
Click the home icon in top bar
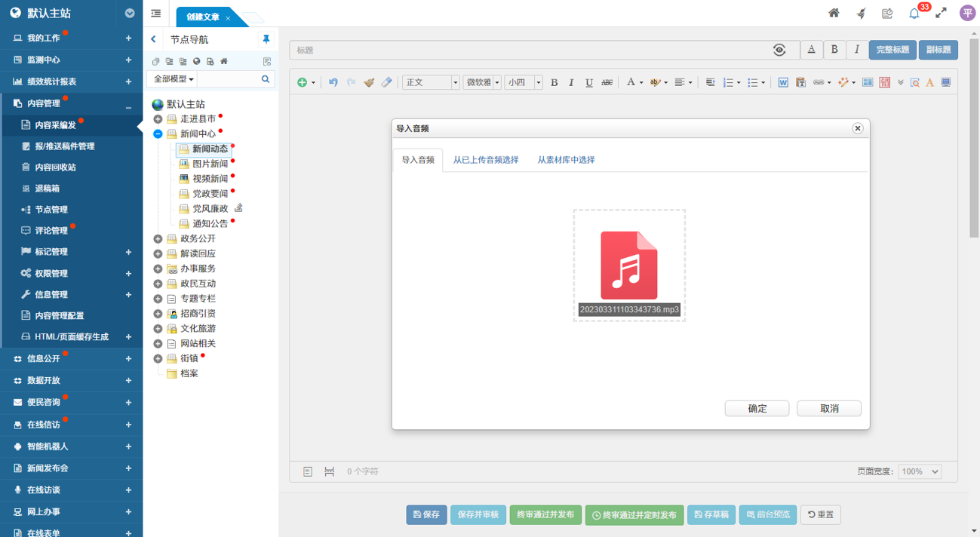[x=834, y=13]
